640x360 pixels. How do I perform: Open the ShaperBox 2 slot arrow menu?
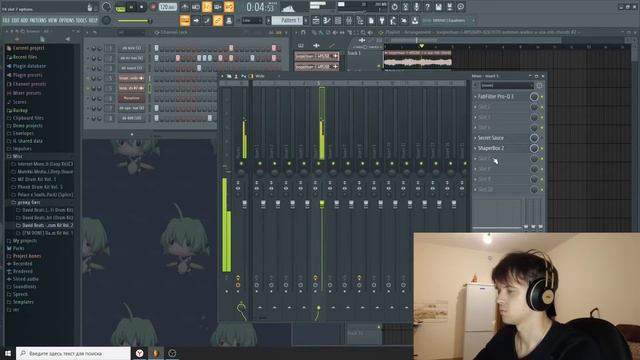tap(476, 148)
